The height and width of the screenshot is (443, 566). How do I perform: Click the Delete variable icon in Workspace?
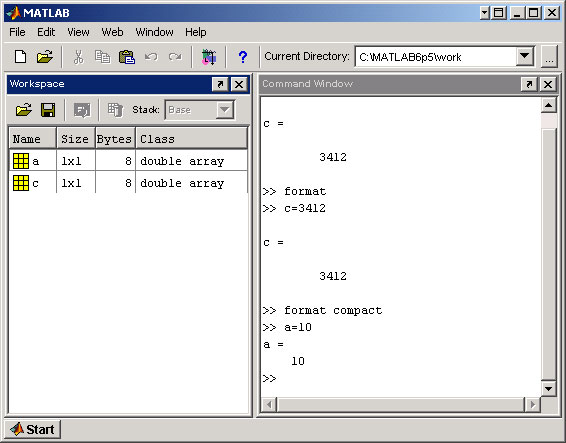click(115, 110)
